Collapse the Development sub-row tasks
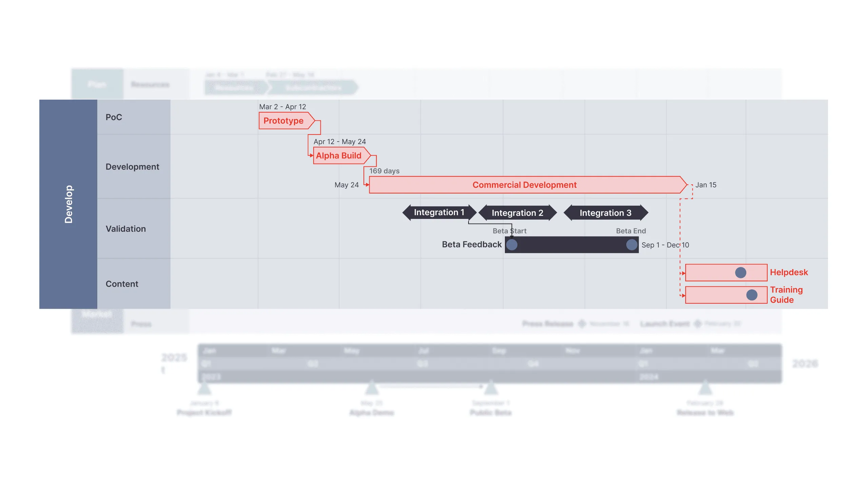This screenshot has width=868, height=488. pyautogui.click(x=132, y=166)
